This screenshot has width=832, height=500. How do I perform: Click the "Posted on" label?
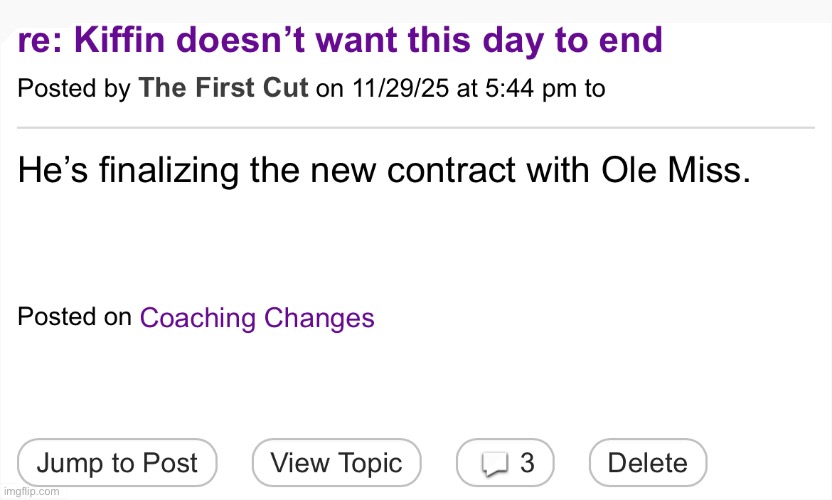pos(74,317)
